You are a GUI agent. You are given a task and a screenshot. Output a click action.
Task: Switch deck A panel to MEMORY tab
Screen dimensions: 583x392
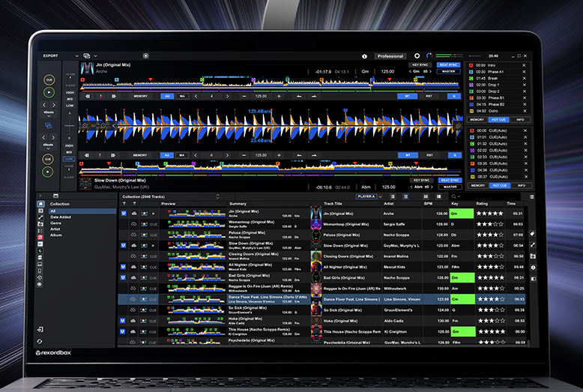[477, 120]
